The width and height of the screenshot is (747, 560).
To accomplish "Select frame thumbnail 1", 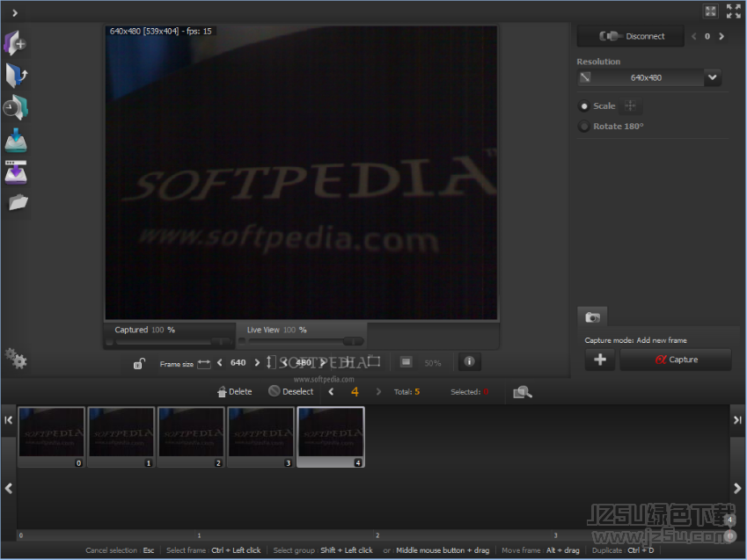I will [121, 437].
